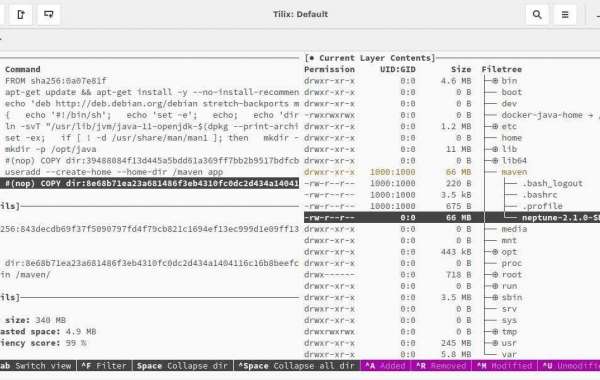Toggle the ^A Added filter
Screen dimensions: 600x380
[385, 366]
